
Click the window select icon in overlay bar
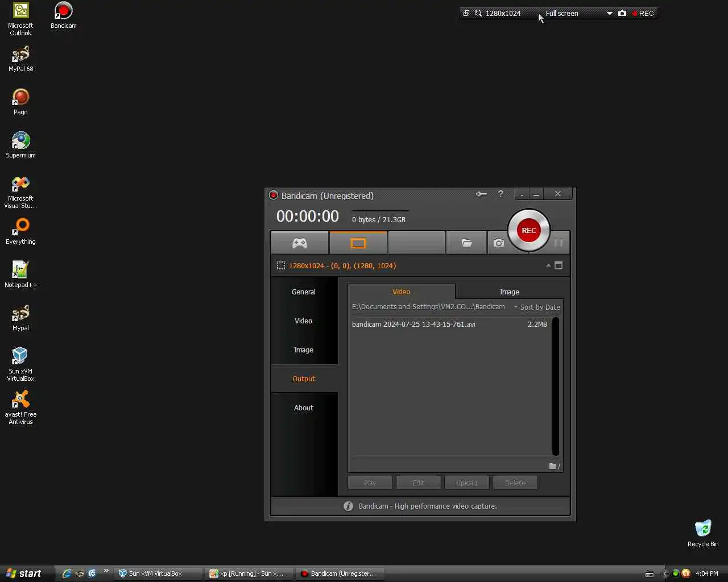point(466,13)
